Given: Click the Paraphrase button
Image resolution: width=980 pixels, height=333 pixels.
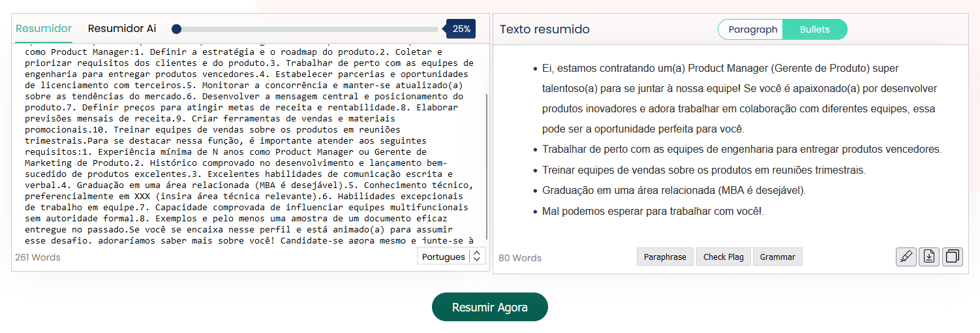Looking at the screenshot, I should click(x=665, y=257).
